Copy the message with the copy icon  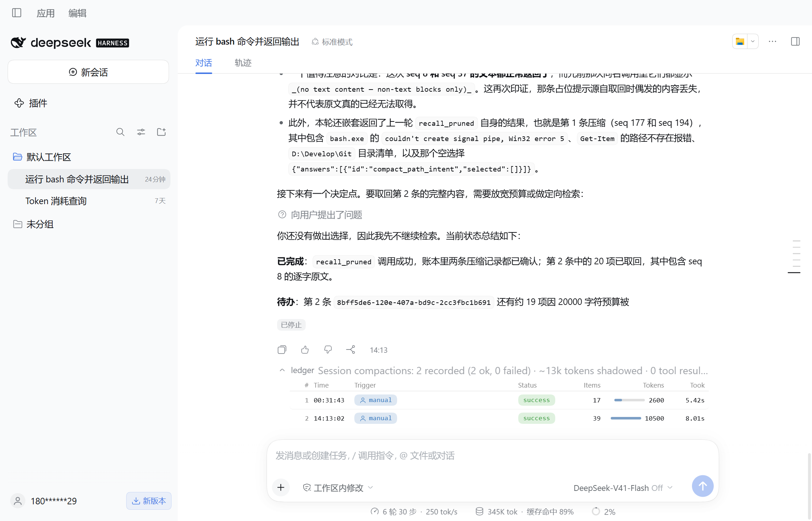pos(282,350)
